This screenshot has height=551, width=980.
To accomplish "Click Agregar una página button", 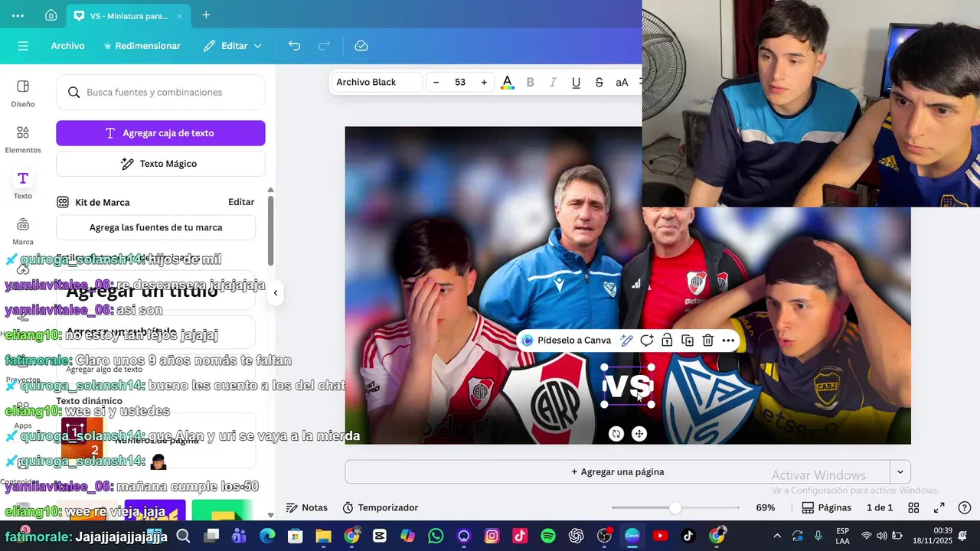I will (617, 471).
